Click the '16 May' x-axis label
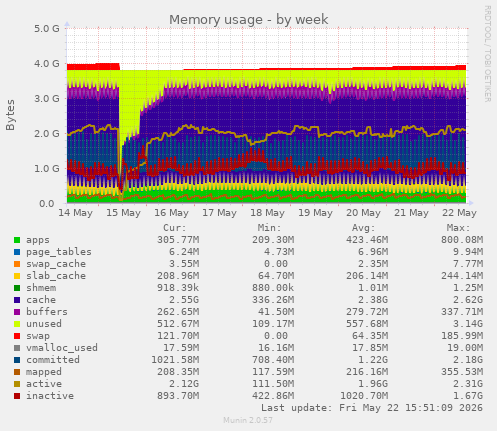The image size is (497, 431). coord(171,213)
